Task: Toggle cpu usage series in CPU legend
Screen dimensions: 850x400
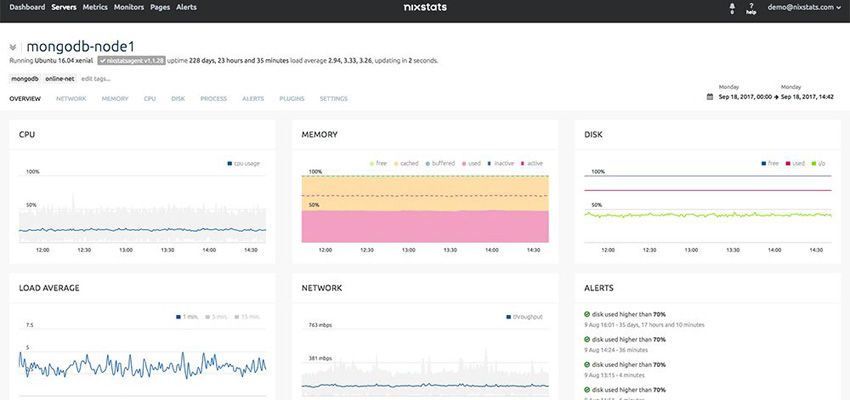Action: (243, 163)
